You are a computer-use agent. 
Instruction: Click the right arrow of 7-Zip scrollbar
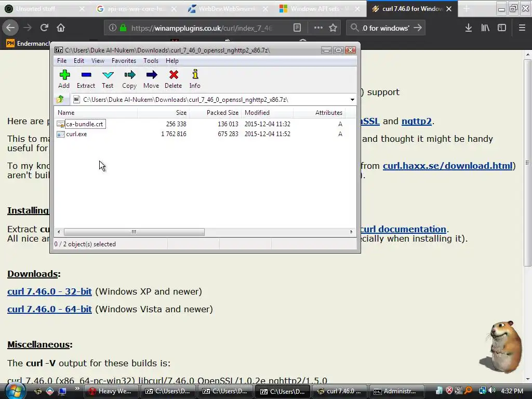(351, 232)
